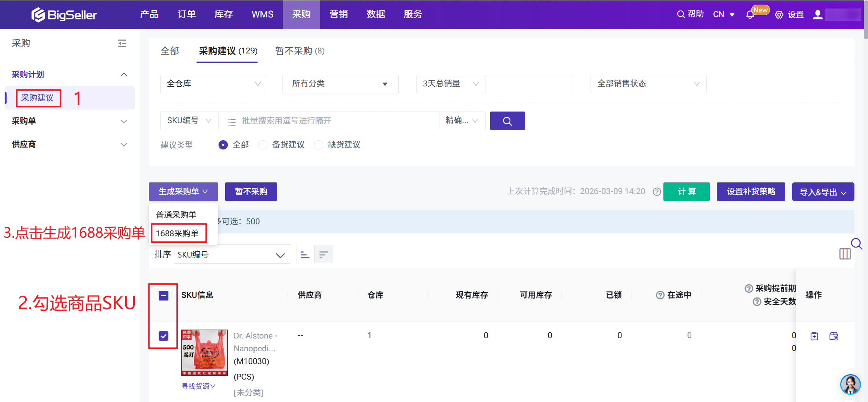Choose 1688采购单 from the dropdown menu
The image size is (868, 402).
pos(177,233)
